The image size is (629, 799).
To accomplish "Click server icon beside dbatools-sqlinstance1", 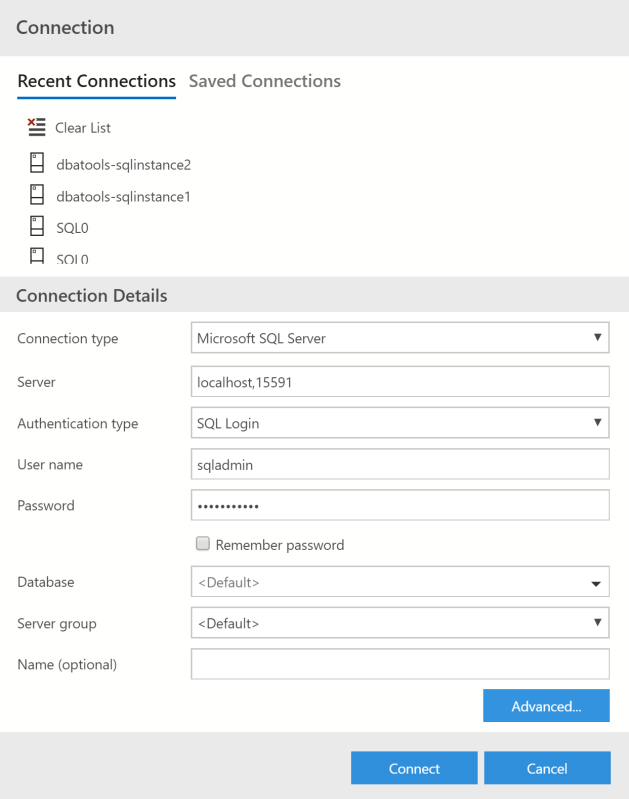I will (x=37, y=196).
